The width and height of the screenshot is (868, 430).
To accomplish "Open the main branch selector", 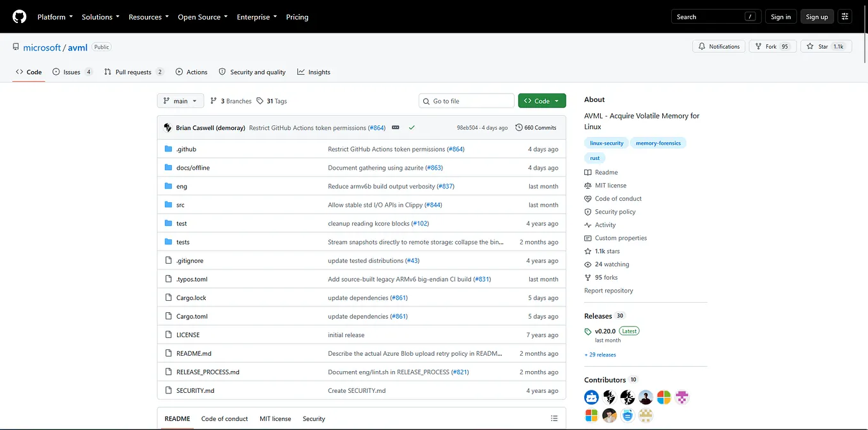I will point(180,101).
